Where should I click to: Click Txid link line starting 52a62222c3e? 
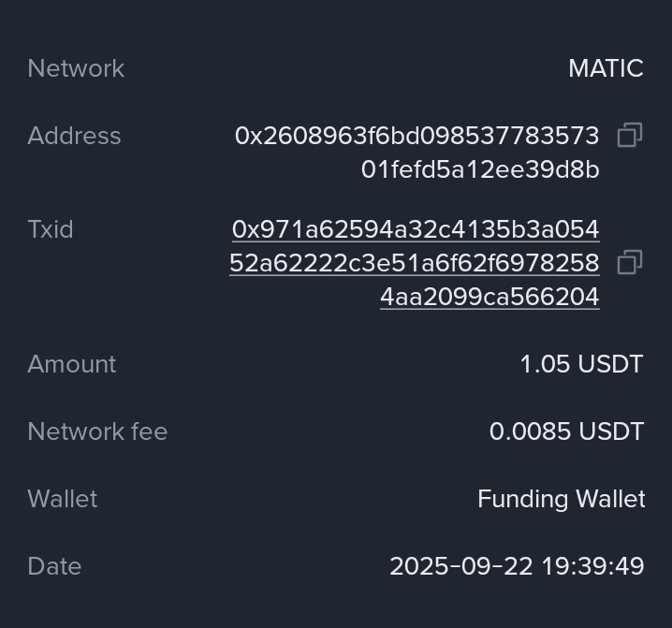(414, 263)
